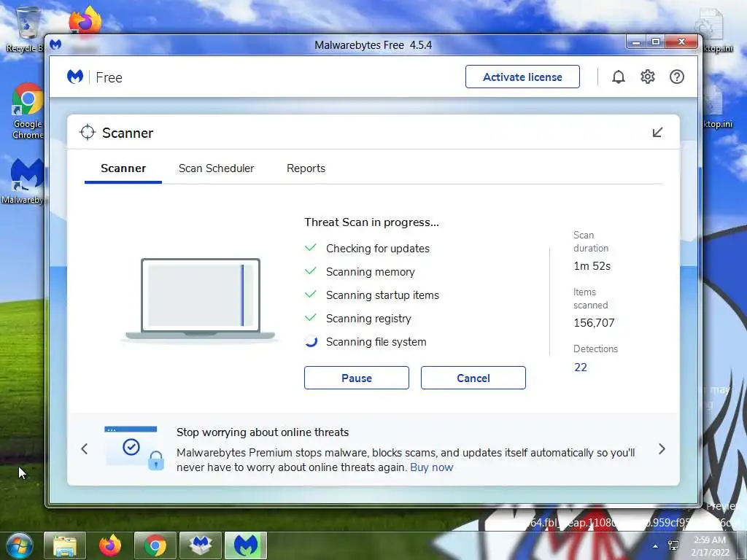Launch Firefox from the taskbar
The width and height of the screenshot is (747, 560).
click(x=110, y=545)
